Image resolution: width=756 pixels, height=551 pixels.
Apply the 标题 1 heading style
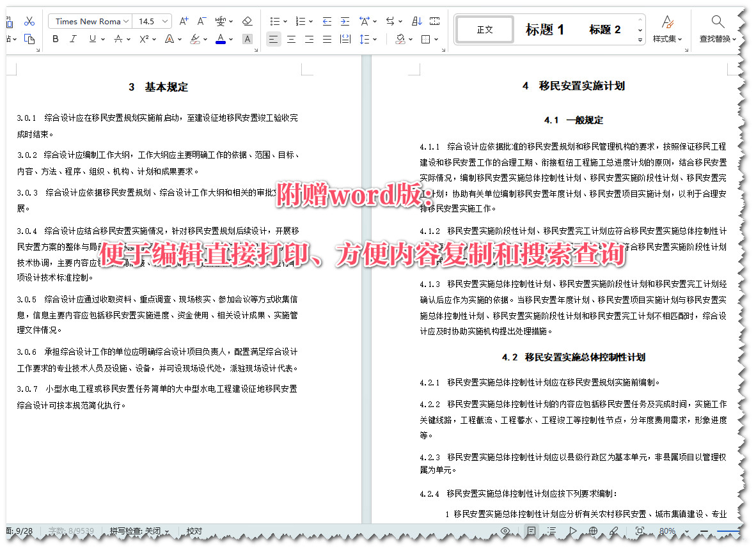coord(544,29)
